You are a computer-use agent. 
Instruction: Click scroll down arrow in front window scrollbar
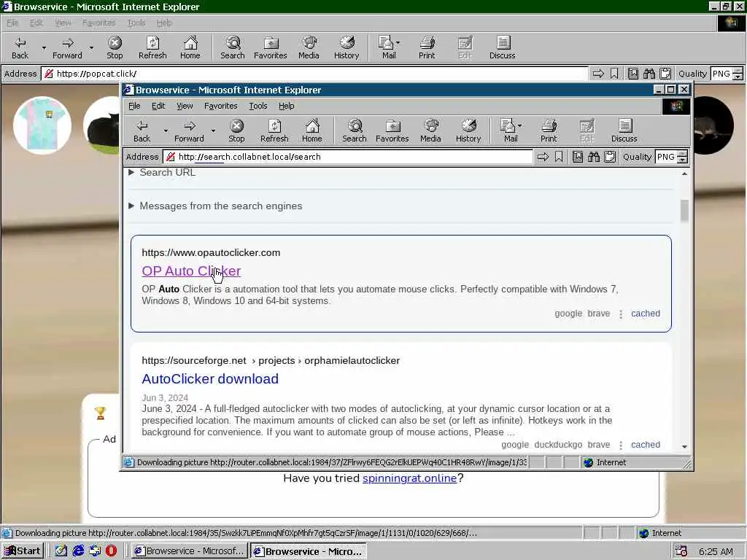684,447
